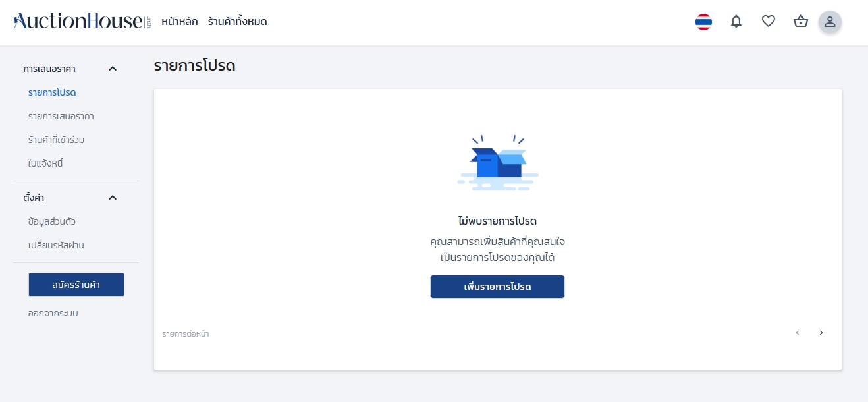The height and width of the screenshot is (402, 868).
Task: Go to next page with the right arrow
Action: [x=821, y=333]
